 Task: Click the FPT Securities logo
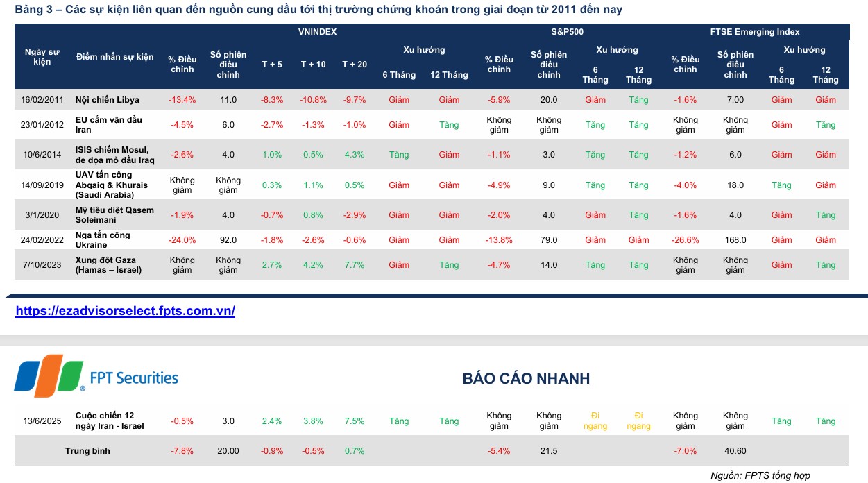pyautogui.click(x=97, y=377)
